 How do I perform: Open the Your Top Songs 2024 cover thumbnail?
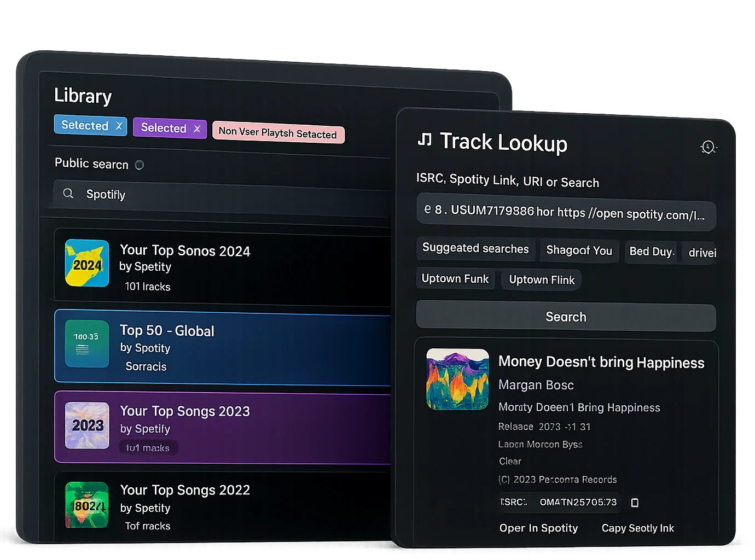pyautogui.click(x=87, y=263)
